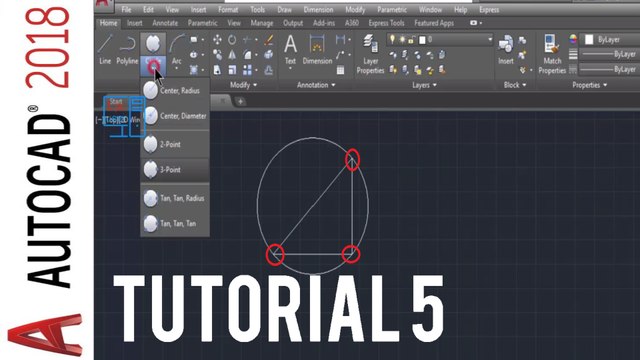This screenshot has width=640, height=360.
Task: Select the Polyline tool
Action: [127, 50]
